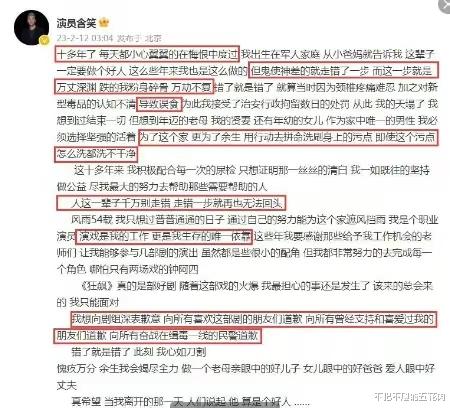Screen dimensions: 450x408
Task: Click the watermark text at the bottom right
Action: [x=410, y=396]
